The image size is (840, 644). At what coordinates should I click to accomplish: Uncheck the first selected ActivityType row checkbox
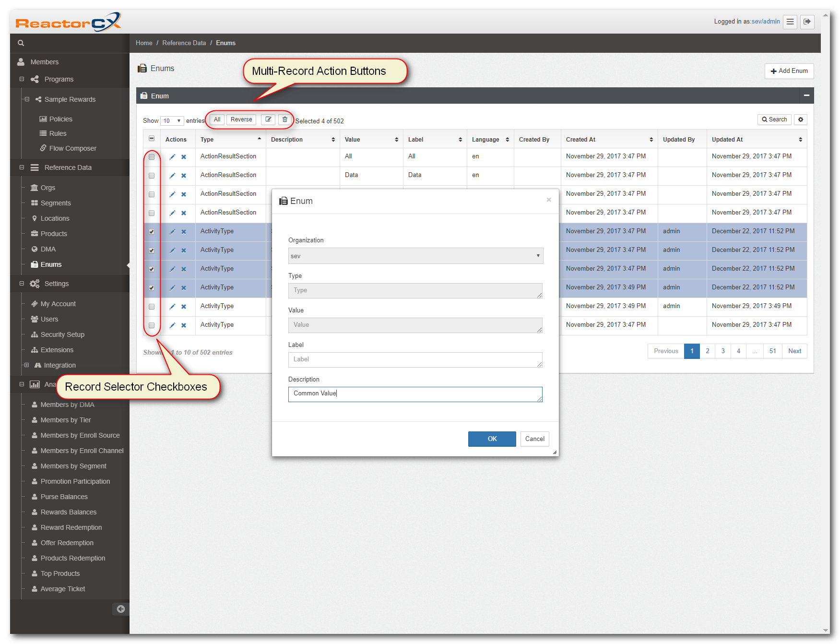click(152, 232)
